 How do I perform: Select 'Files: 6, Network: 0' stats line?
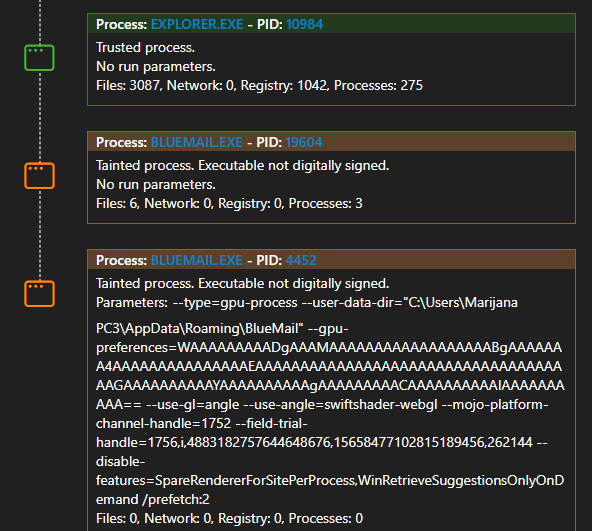click(229, 204)
